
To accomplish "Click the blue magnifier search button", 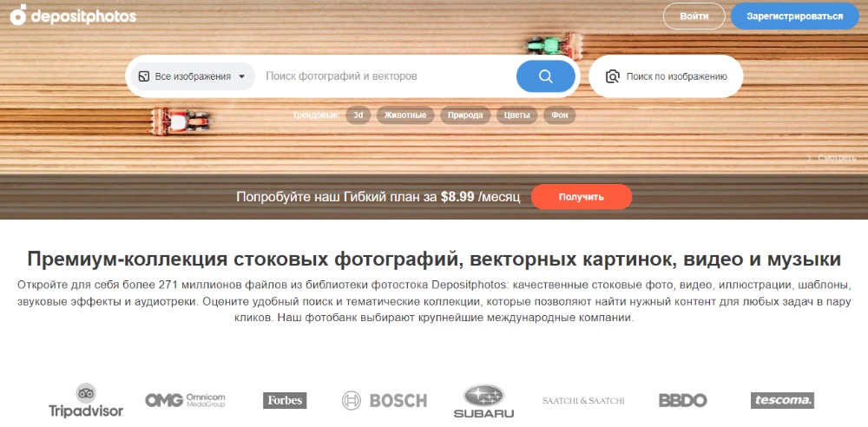I will [546, 76].
